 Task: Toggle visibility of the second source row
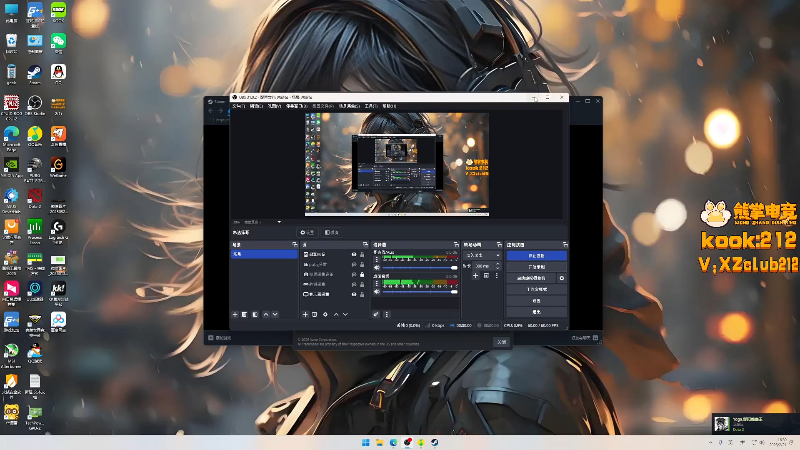(354, 264)
